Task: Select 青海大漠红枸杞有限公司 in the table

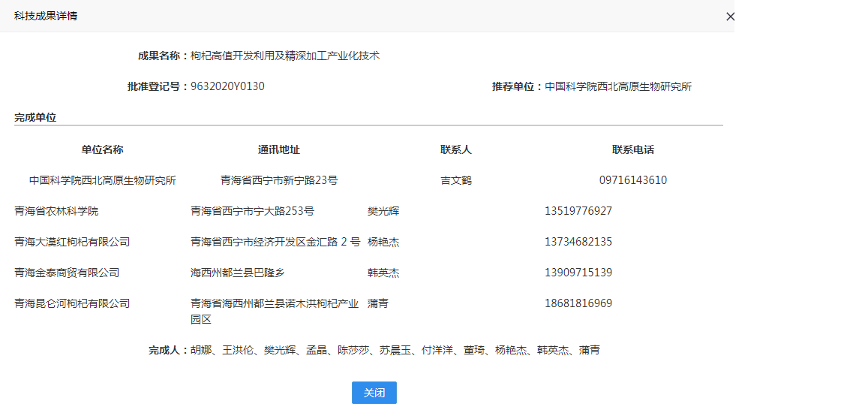Action: pos(72,242)
